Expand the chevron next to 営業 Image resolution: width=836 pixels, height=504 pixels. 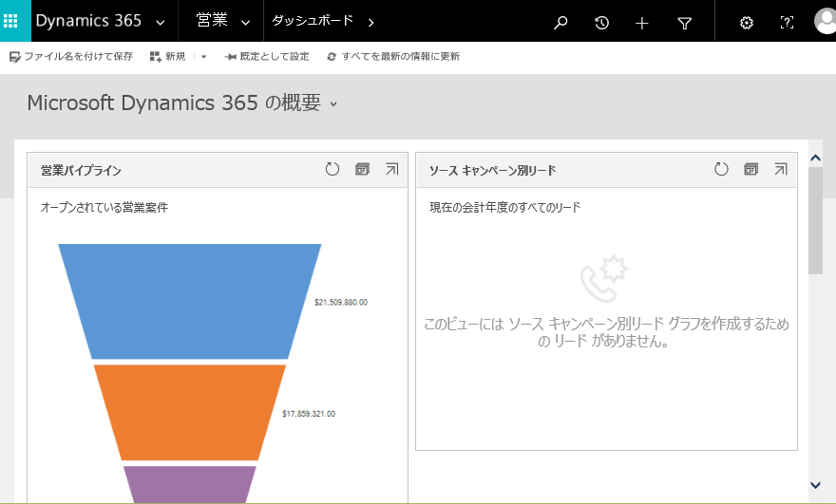tap(245, 23)
